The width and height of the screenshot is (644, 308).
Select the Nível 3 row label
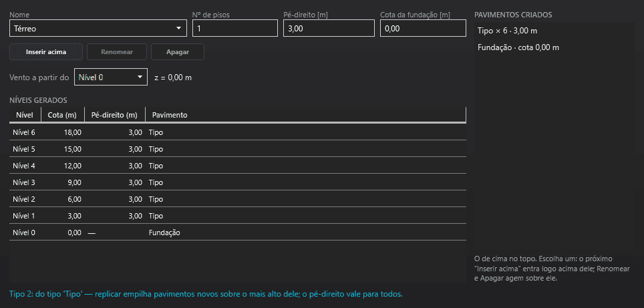tap(24, 182)
